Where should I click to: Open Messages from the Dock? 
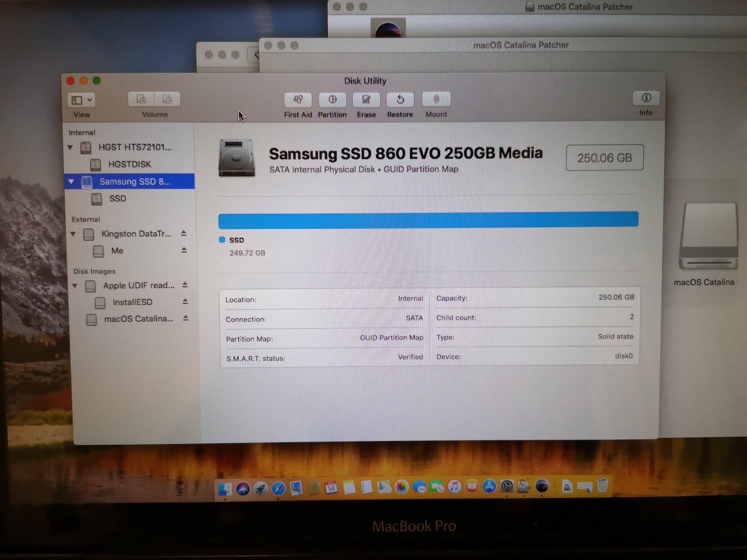click(419, 487)
